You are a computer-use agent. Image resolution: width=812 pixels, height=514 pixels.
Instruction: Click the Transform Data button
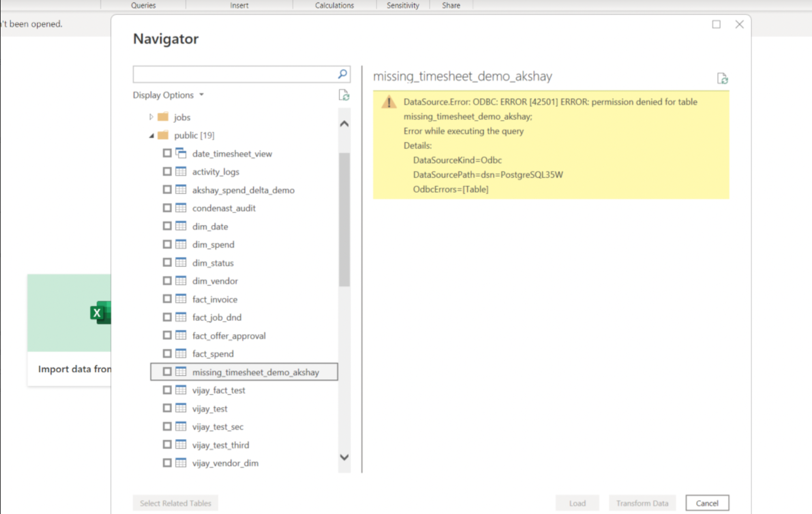click(x=642, y=503)
